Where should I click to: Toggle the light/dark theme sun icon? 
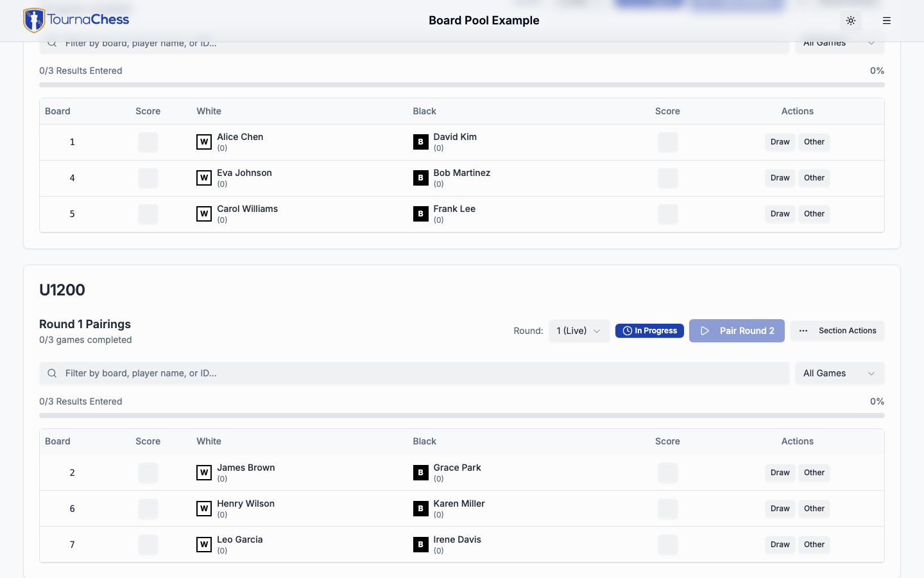(851, 21)
